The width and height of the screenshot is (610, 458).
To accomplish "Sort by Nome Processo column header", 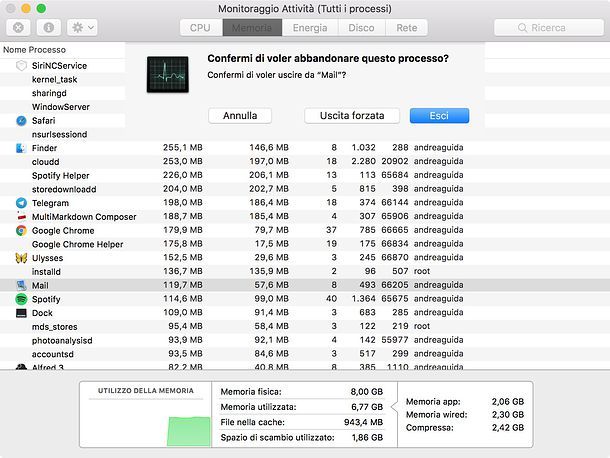I will (35, 50).
